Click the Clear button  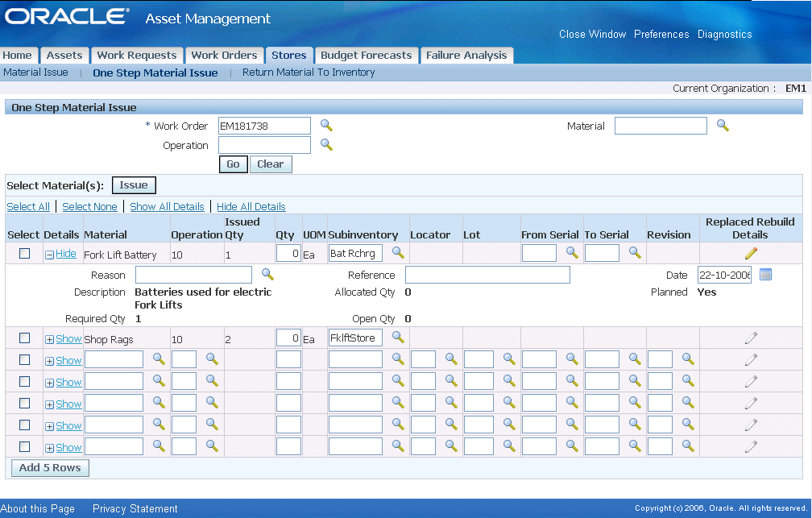point(271,164)
